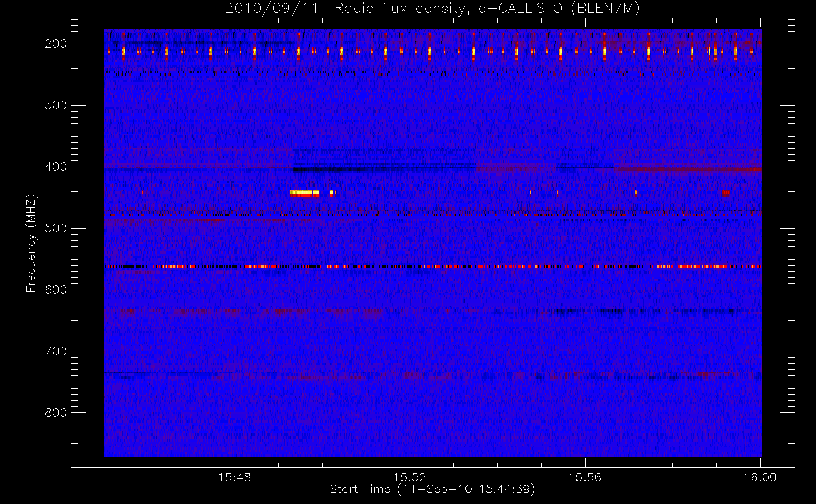Click the 'Start Time (11-Sep-10 15:44:39)' label
Screen dimensions: 816x504
coord(432,489)
